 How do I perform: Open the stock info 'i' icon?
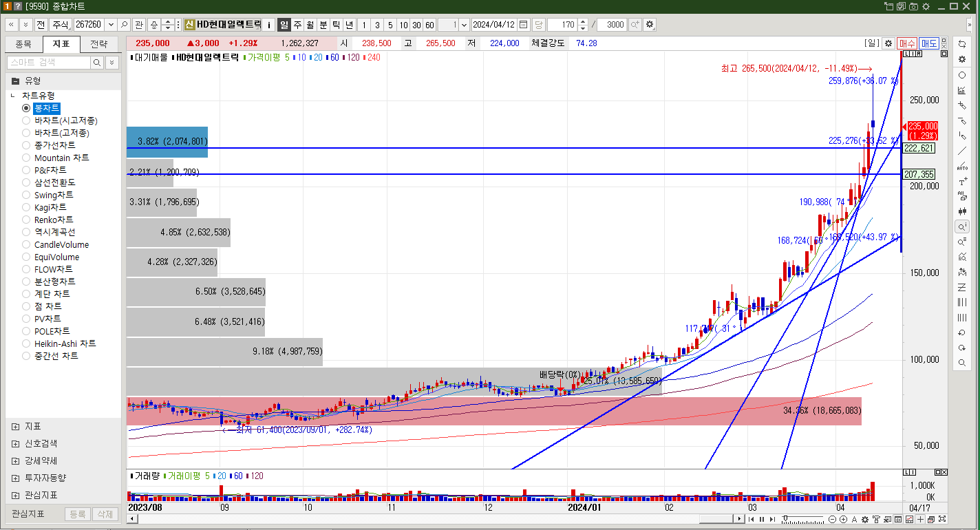(269, 24)
